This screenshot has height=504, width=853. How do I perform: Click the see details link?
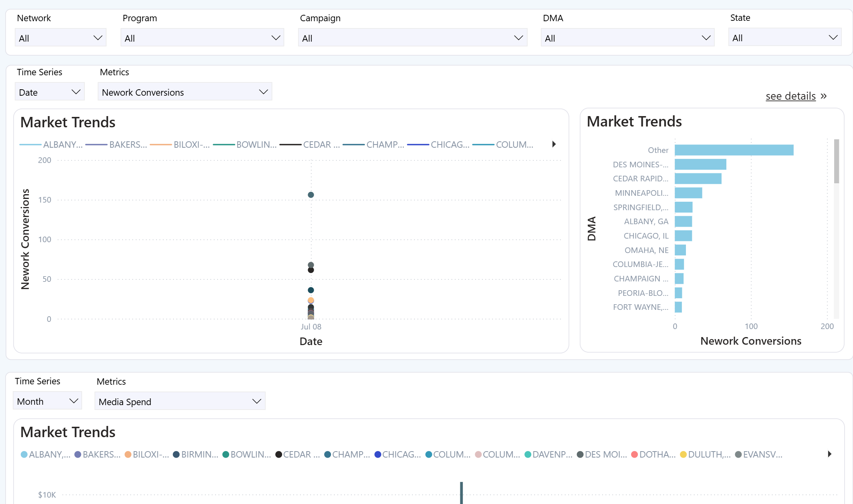click(790, 96)
